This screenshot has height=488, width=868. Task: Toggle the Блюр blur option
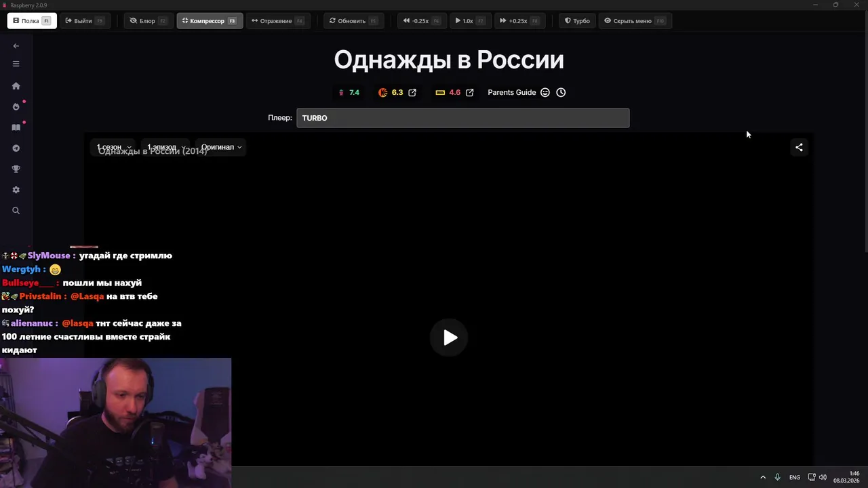[x=149, y=21]
